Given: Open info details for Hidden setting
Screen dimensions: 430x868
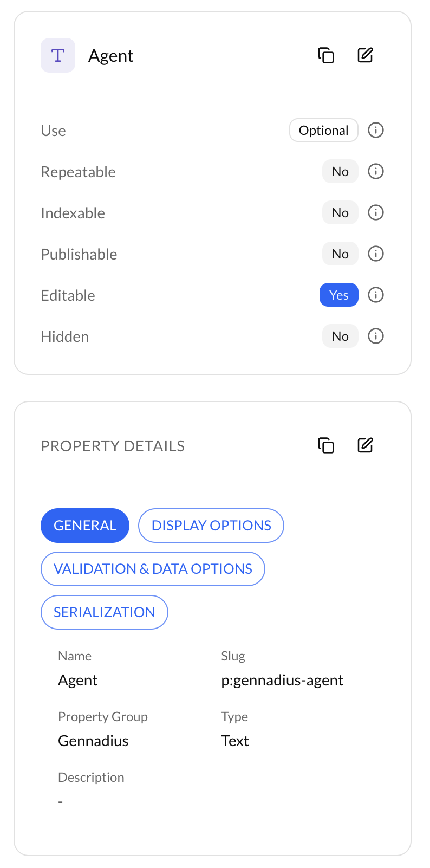Looking at the screenshot, I should (x=376, y=336).
